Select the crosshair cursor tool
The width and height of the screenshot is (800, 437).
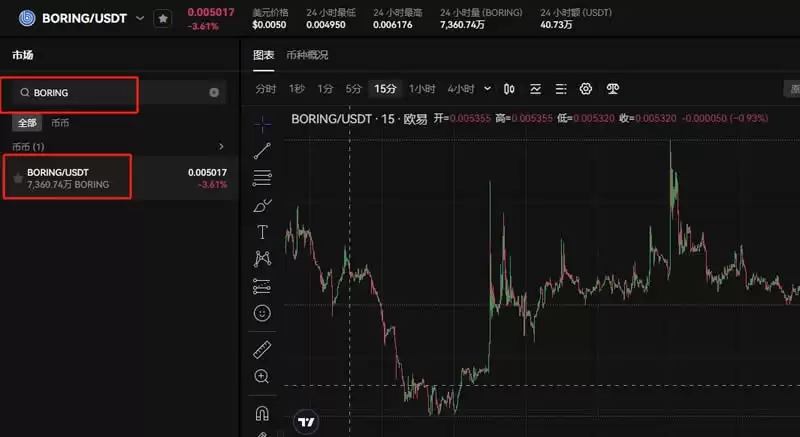tap(262, 123)
